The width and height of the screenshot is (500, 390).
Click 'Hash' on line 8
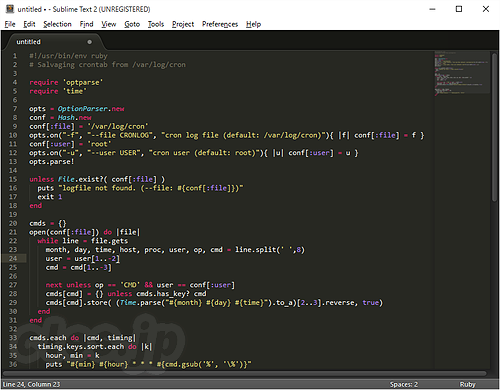[x=66, y=117]
